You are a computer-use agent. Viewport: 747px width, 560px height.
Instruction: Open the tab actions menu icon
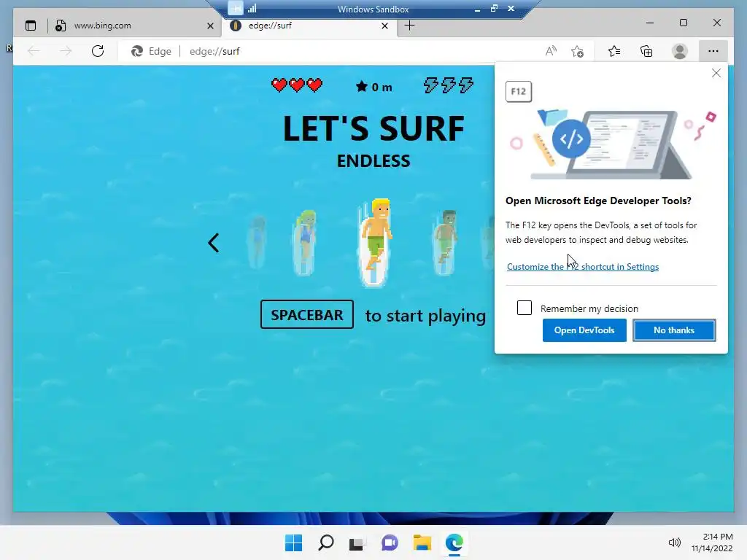tap(31, 26)
